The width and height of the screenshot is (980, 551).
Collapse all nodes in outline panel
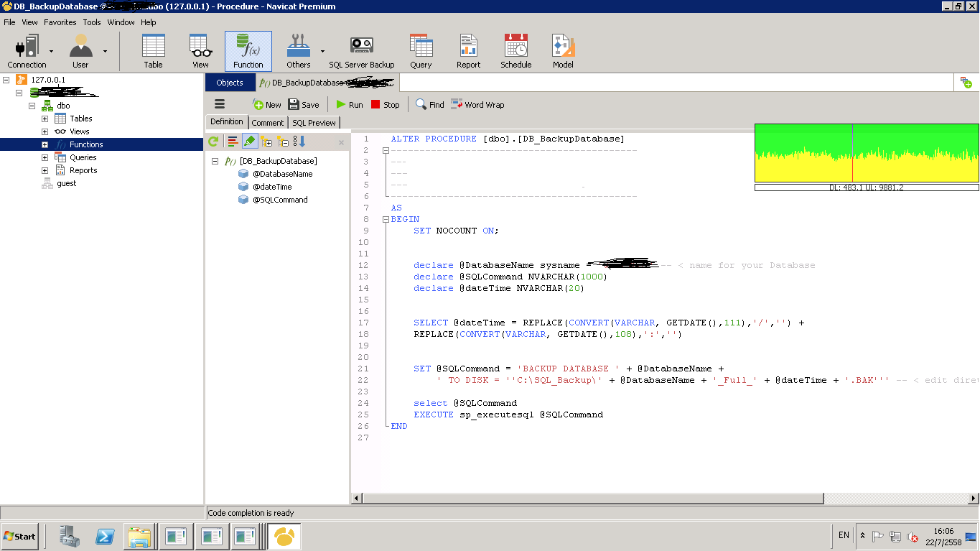[x=283, y=142]
